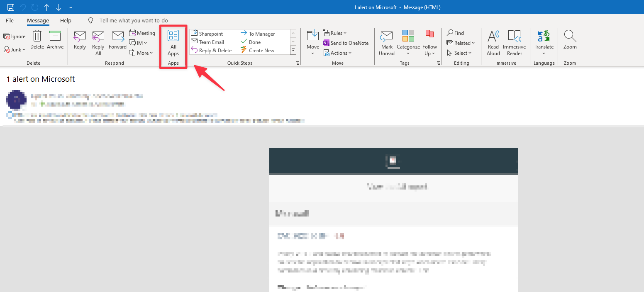Expand the Quick Steps gallery

tap(293, 50)
